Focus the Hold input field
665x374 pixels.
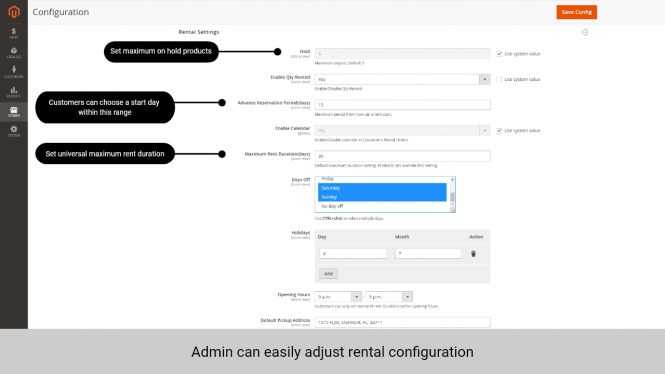click(402, 54)
